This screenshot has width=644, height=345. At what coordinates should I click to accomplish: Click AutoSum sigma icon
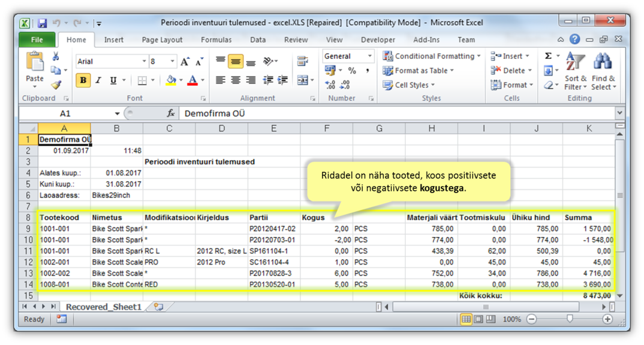coord(548,56)
